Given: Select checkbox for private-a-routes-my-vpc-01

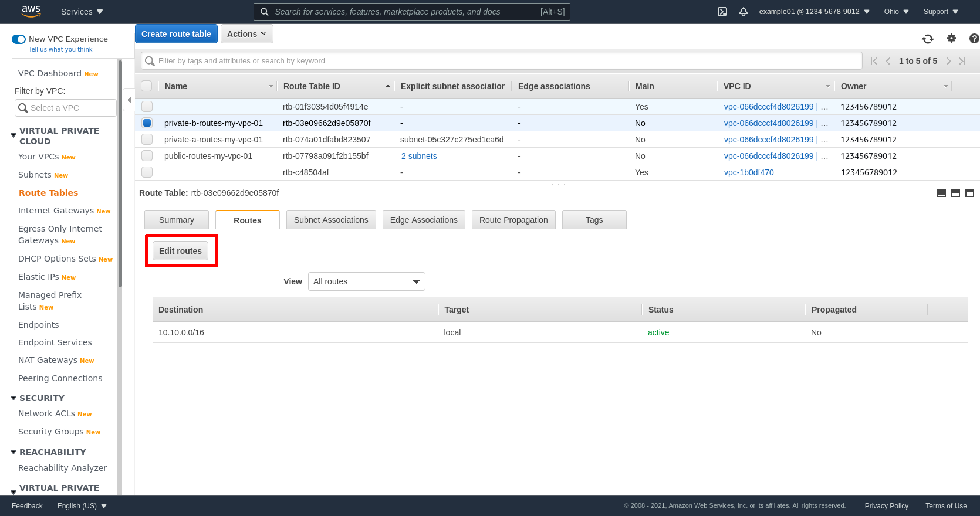Looking at the screenshot, I should 147,140.
